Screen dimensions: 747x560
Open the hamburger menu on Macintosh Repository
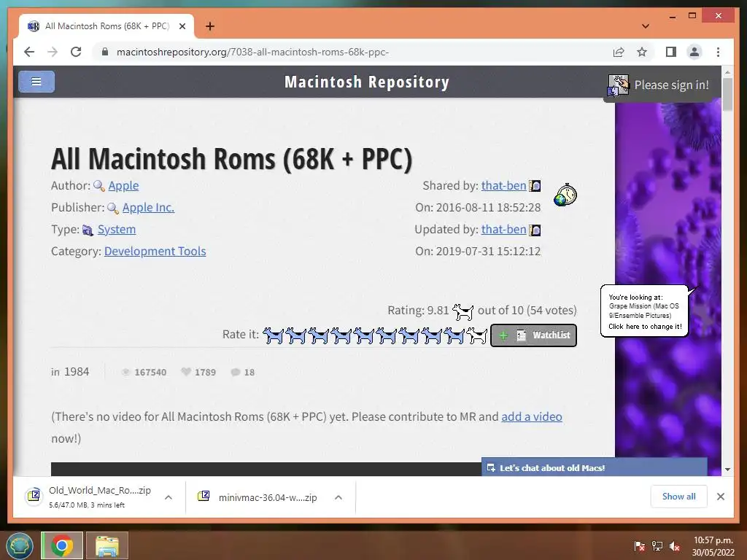[36, 82]
